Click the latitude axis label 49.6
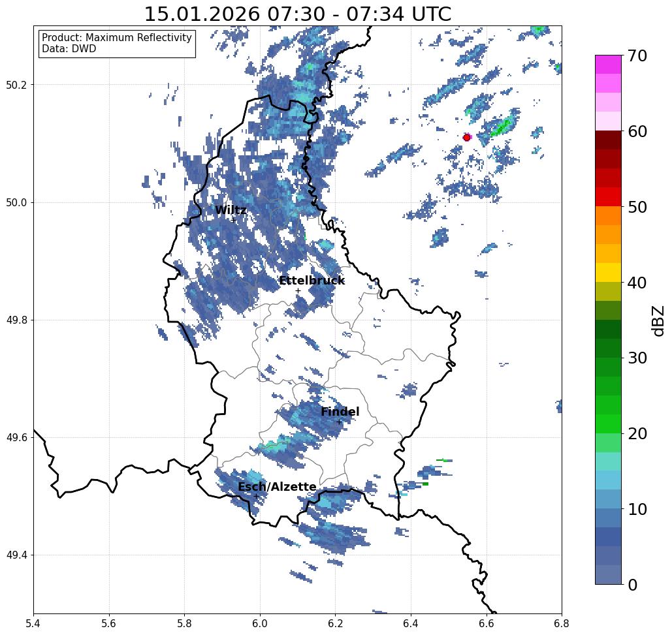This screenshot has width=672, height=635. click(16, 438)
